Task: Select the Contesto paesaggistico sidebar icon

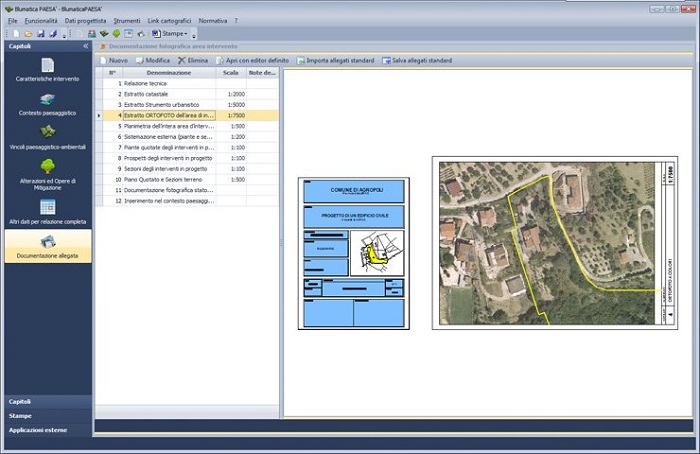Action: pyautogui.click(x=47, y=100)
